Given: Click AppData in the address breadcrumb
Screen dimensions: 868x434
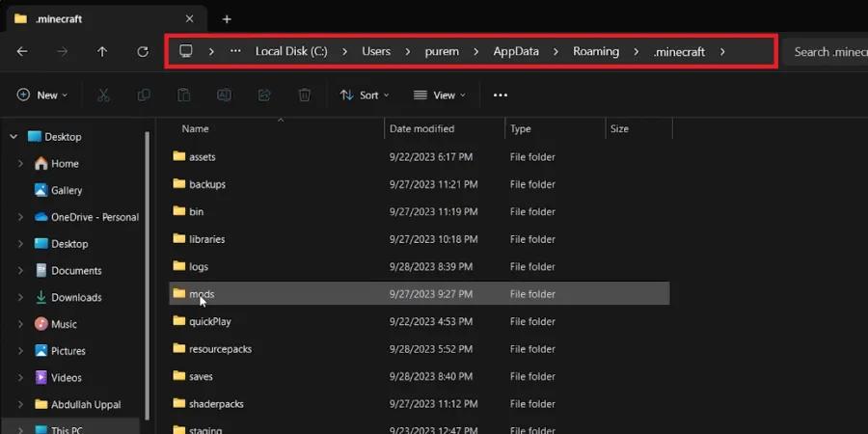Looking at the screenshot, I should 516,51.
